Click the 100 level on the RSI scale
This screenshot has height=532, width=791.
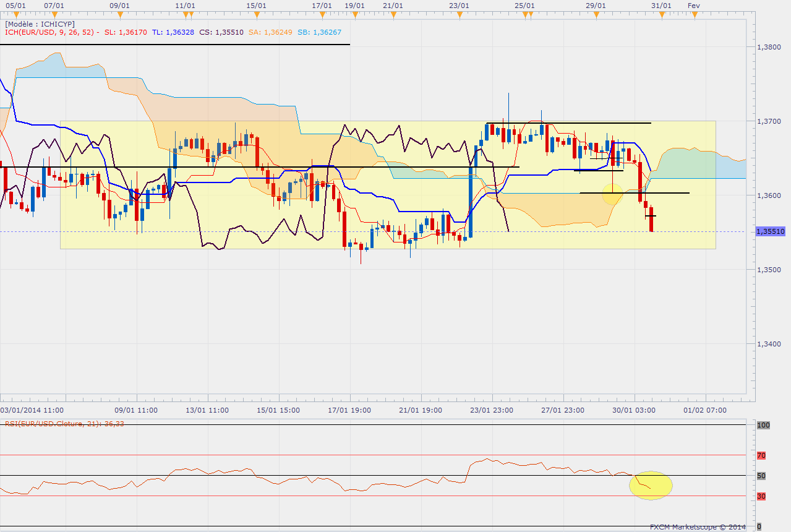pos(763,425)
